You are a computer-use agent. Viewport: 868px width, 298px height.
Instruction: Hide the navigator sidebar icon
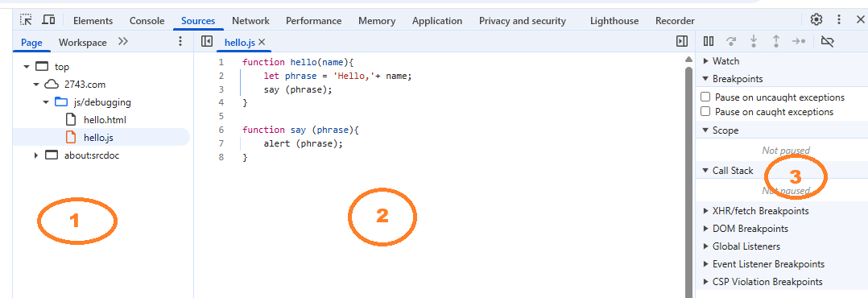click(207, 42)
